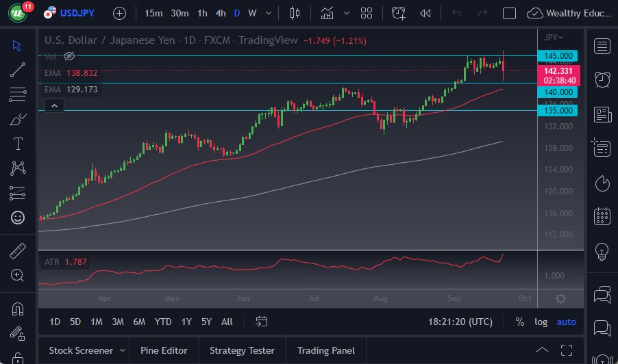The width and height of the screenshot is (618, 364).
Task: Open the JPY currency dropdown
Action: [554, 38]
